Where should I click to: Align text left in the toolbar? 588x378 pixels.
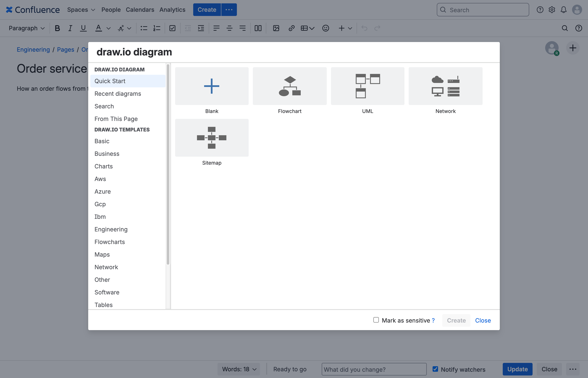coord(216,28)
